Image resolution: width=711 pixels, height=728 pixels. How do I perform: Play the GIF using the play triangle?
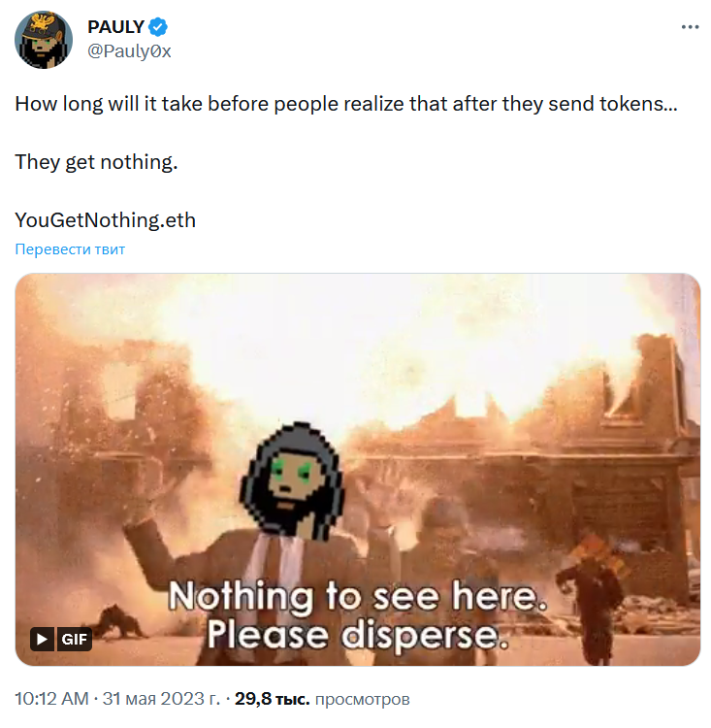[x=42, y=640]
